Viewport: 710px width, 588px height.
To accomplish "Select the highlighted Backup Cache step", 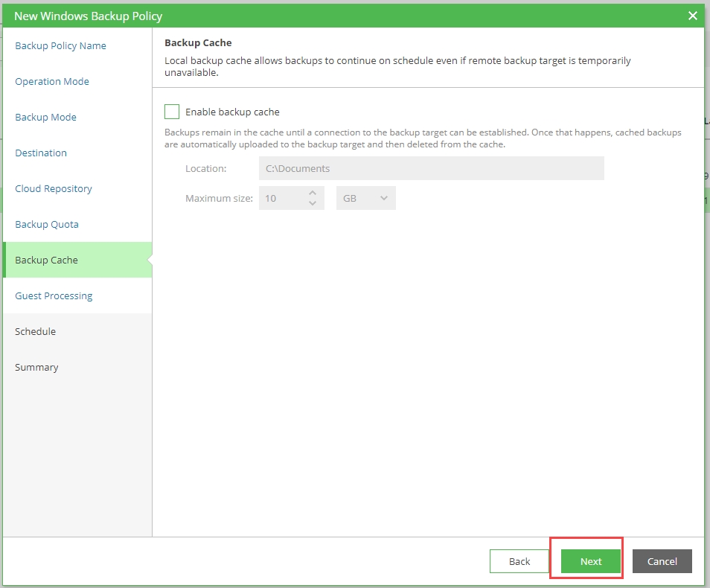I will [46, 260].
